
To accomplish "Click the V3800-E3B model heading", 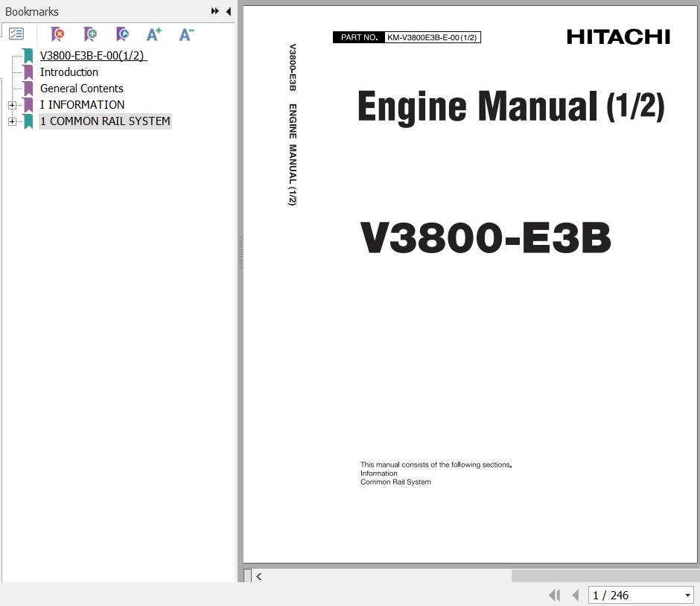I will 486,237.
